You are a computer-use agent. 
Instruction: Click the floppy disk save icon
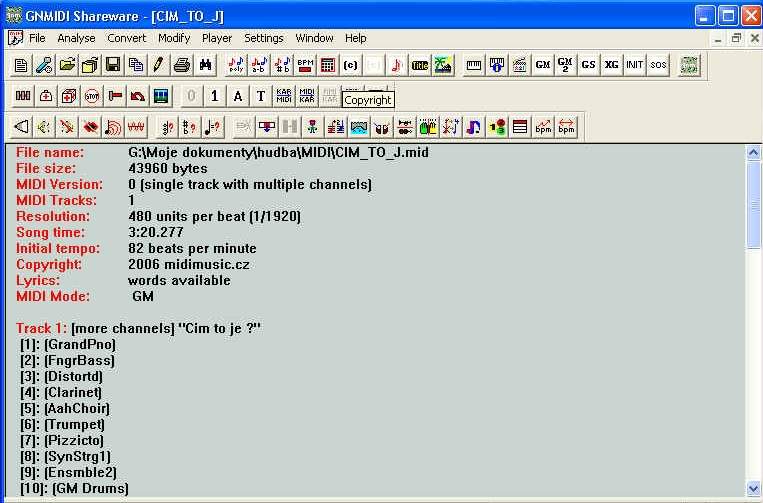113,65
